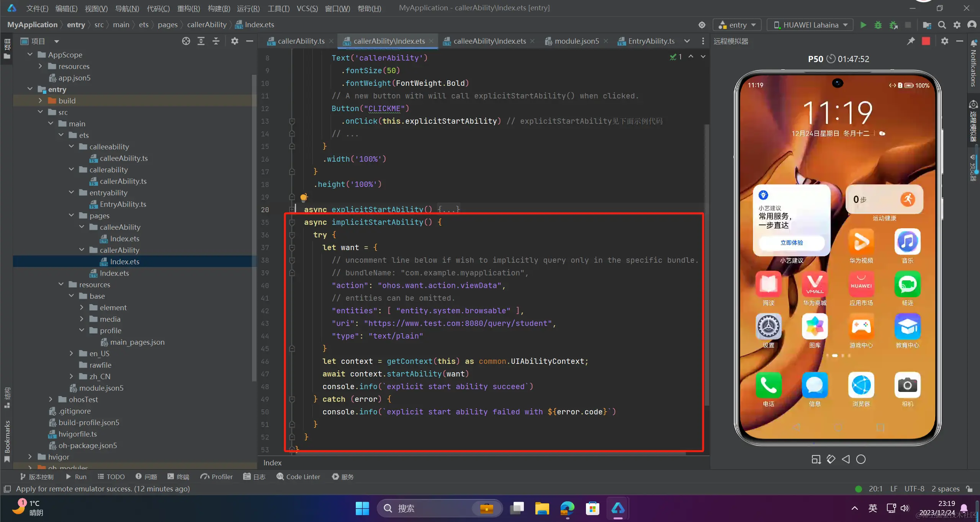The image size is (980, 522).
Task: Toggle code fold at explicitStartAbility line
Action: point(292,209)
